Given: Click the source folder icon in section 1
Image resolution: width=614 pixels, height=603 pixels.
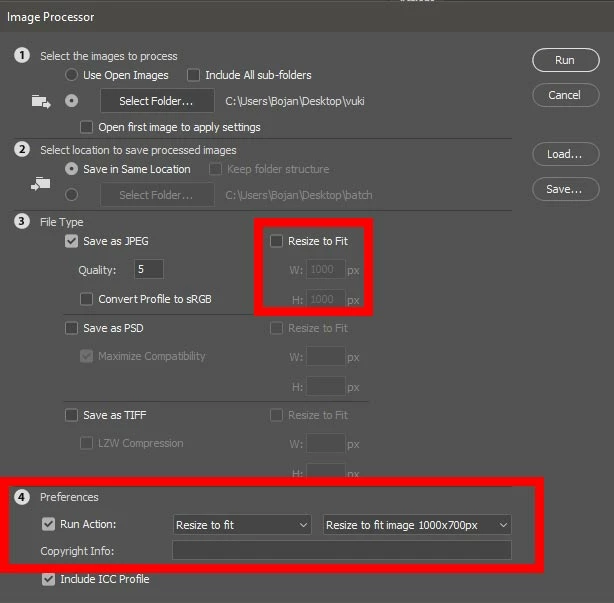Looking at the screenshot, I should pos(41,102).
